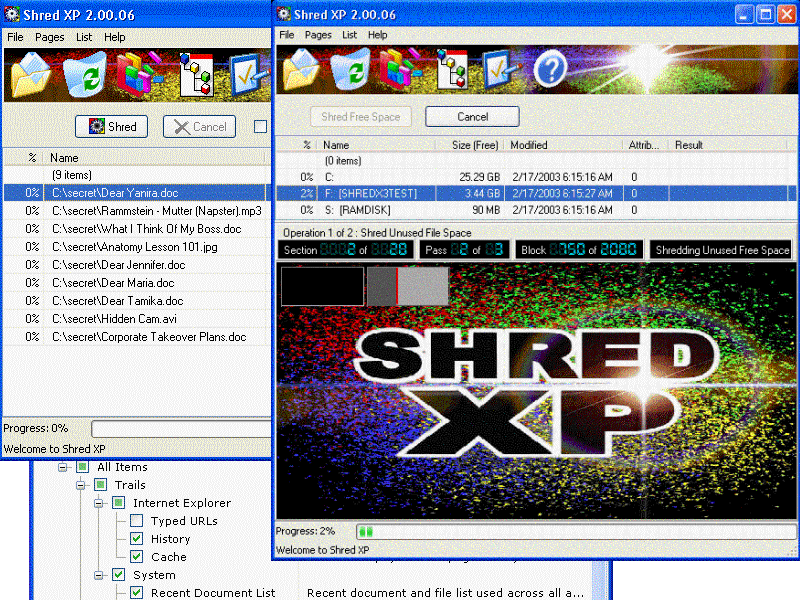This screenshot has height=600, width=800.
Task: Click the recycle bin icon in the file-list window
Action: tap(86, 76)
